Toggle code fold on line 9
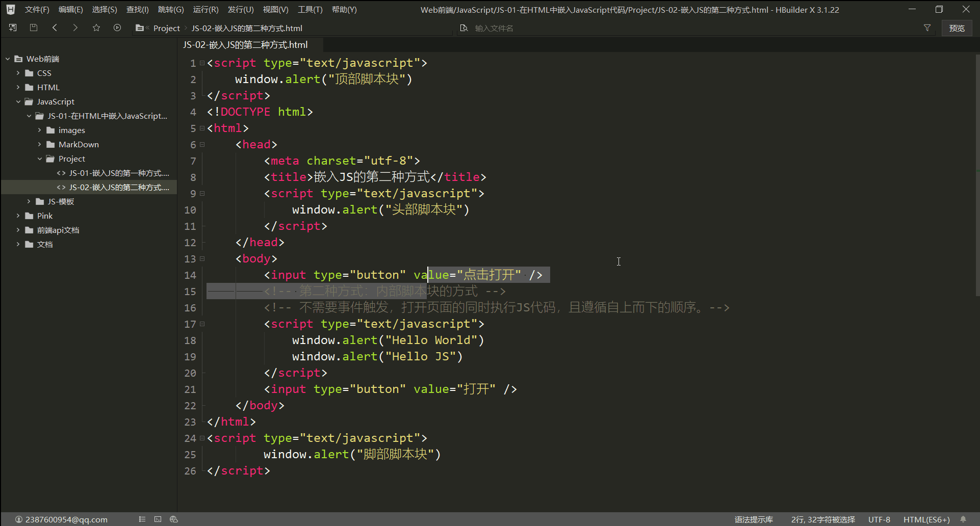Image resolution: width=980 pixels, height=526 pixels. tap(202, 194)
